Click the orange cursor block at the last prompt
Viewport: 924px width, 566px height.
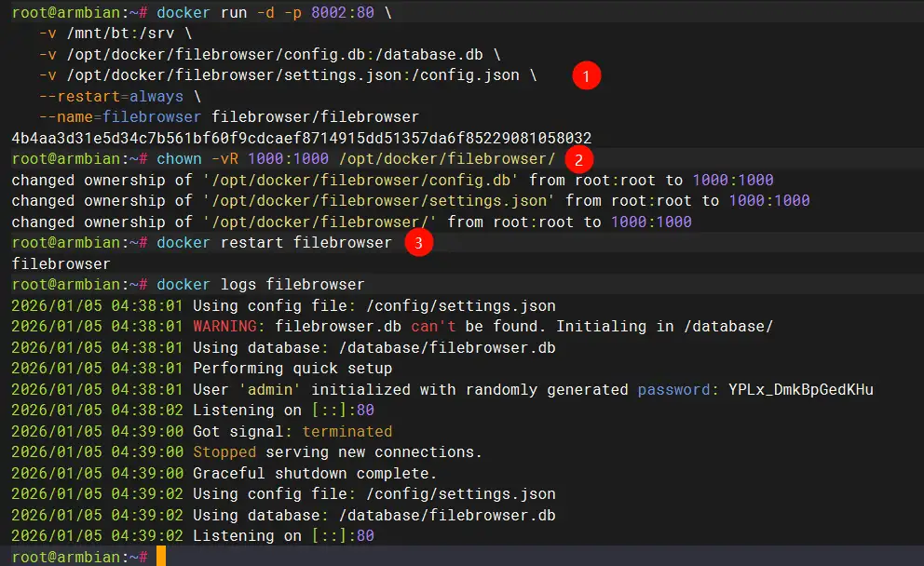(160, 557)
